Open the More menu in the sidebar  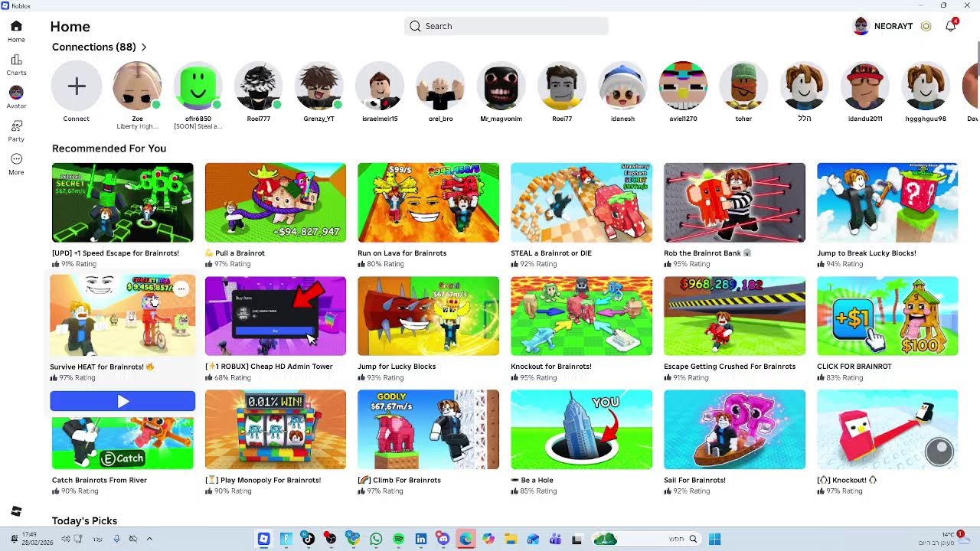click(x=16, y=164)
